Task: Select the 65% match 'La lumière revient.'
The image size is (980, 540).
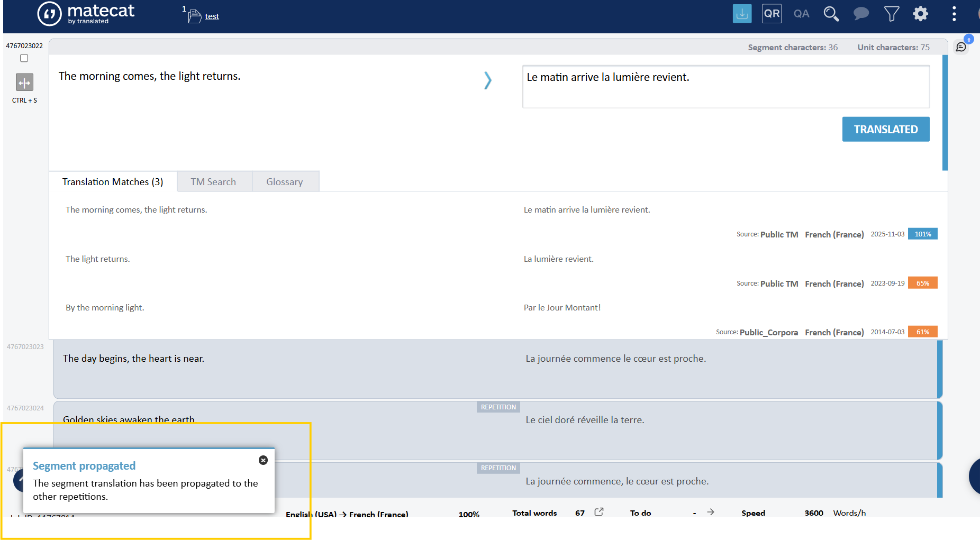Action: point(558,259)
